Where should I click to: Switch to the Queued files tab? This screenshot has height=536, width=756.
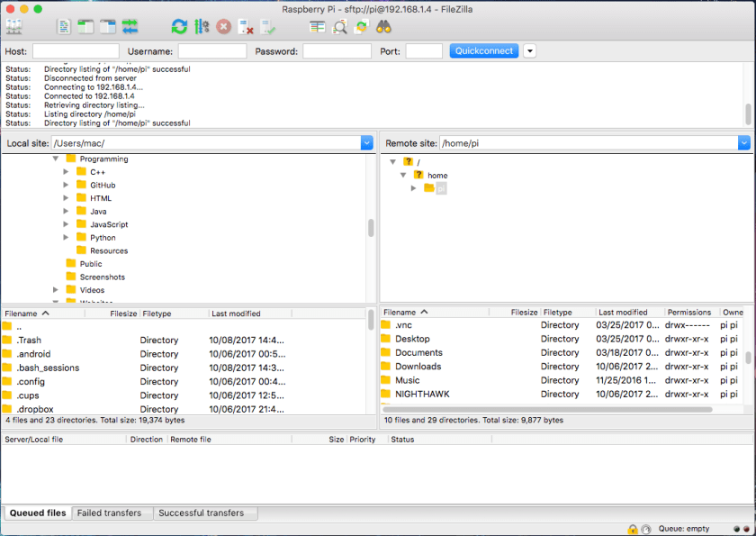click(x=38, y=513)
